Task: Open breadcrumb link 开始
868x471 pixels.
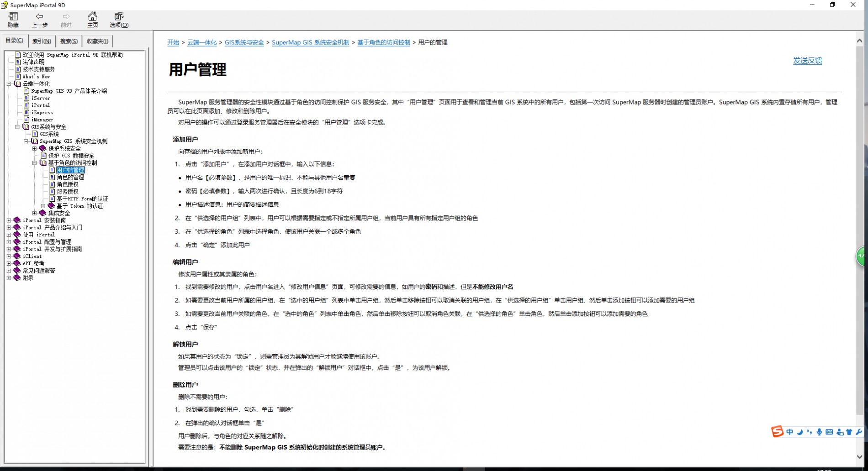Action: tap(173, 42)
